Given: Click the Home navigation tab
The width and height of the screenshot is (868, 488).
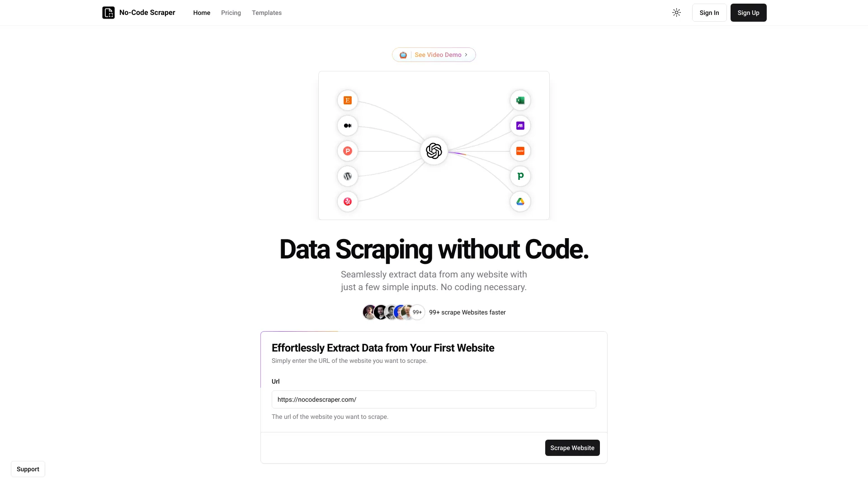Looking at the screenshot, I should 202,13.
